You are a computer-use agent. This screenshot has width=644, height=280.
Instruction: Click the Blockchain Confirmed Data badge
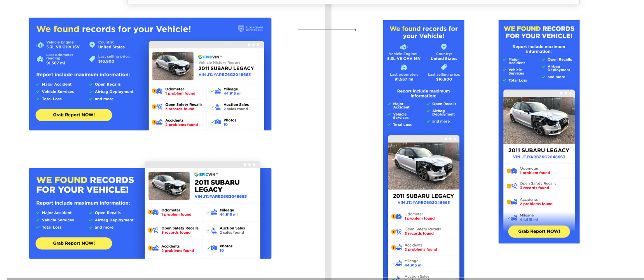pos(250,29)
